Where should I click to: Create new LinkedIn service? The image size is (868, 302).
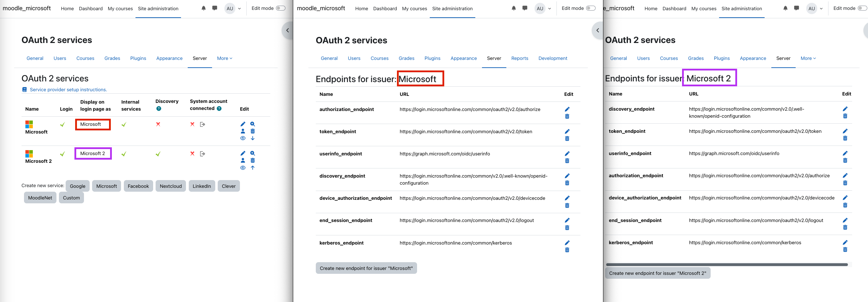(x=202, y=186)
